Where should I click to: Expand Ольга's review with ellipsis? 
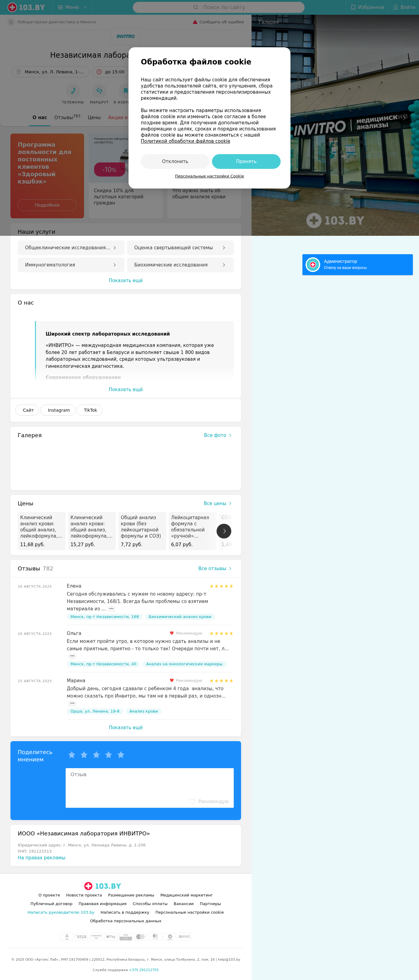72,656
